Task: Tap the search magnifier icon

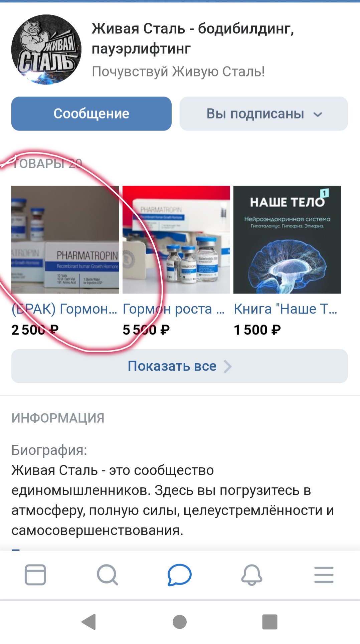Action: click(107, 575)
